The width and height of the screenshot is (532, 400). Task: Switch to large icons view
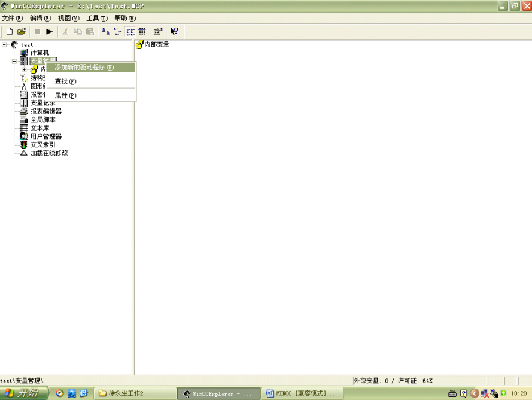106,32
